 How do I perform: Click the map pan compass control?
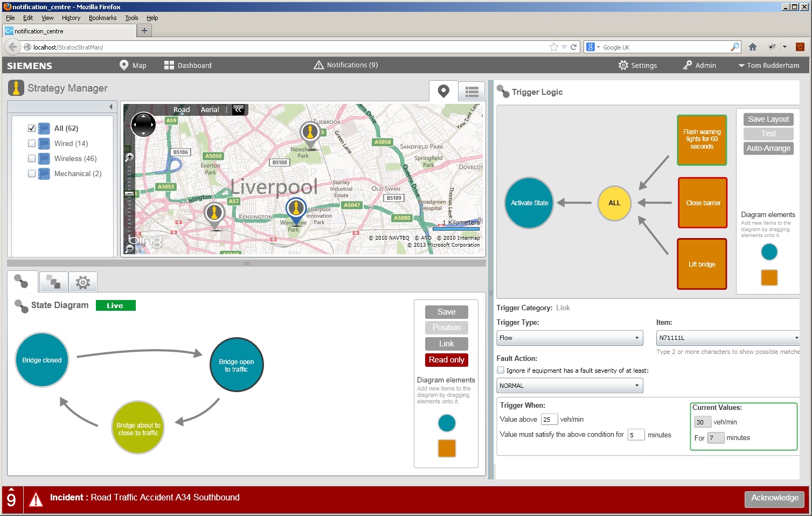pos(143,125)
